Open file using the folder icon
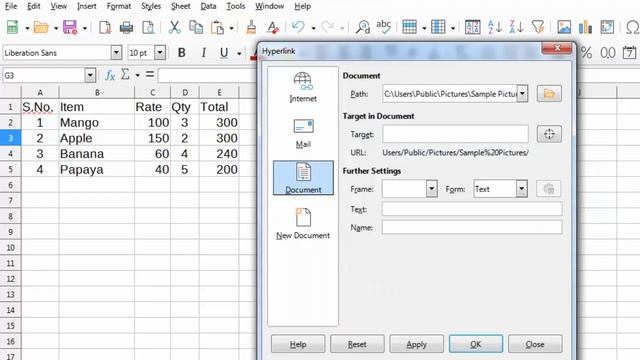 click(41, 28)
